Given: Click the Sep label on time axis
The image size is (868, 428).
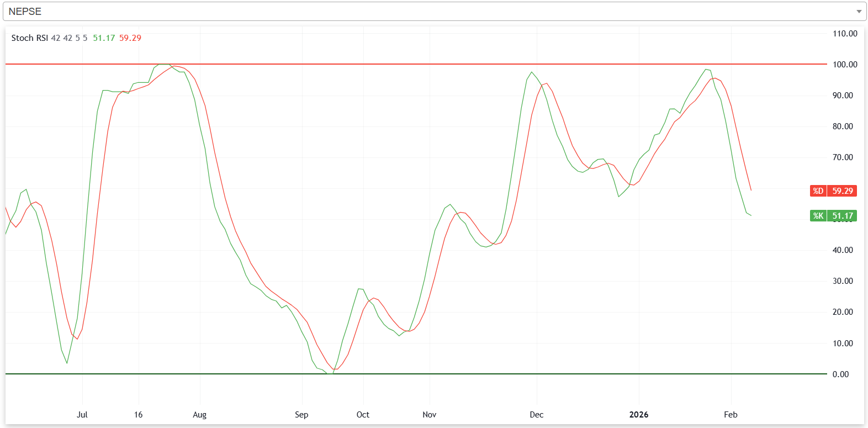Looking at the screenshot, I should point(301,415).
